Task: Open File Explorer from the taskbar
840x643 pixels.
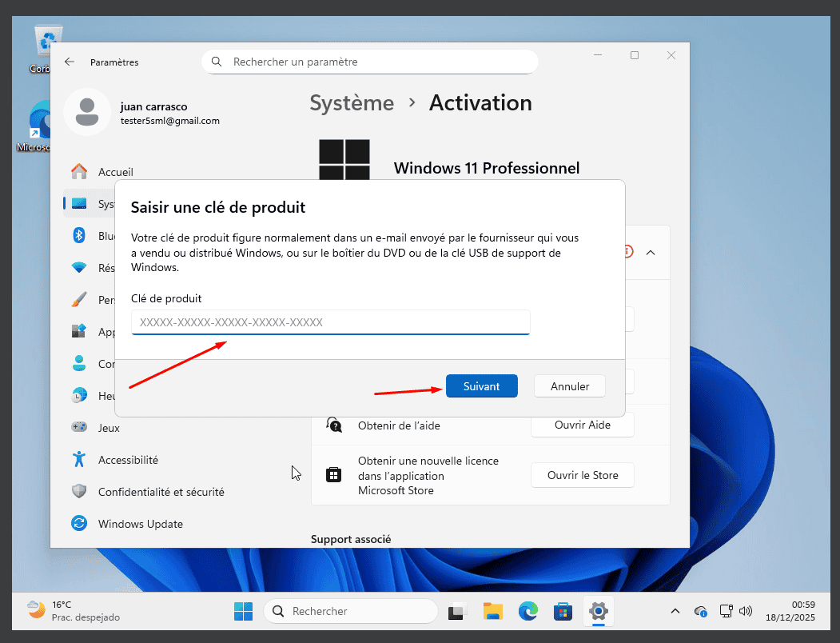Action: tap(492, 612)
